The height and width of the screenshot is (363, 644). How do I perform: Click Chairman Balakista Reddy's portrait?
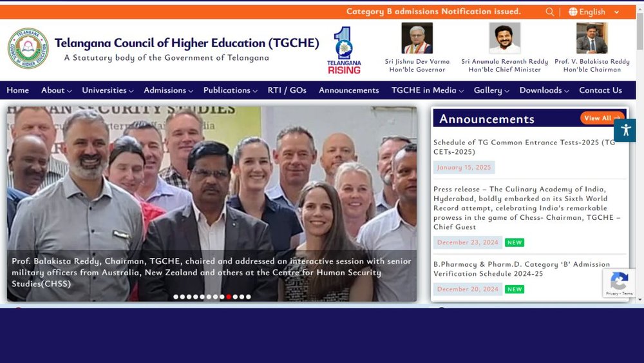[592, 38]
